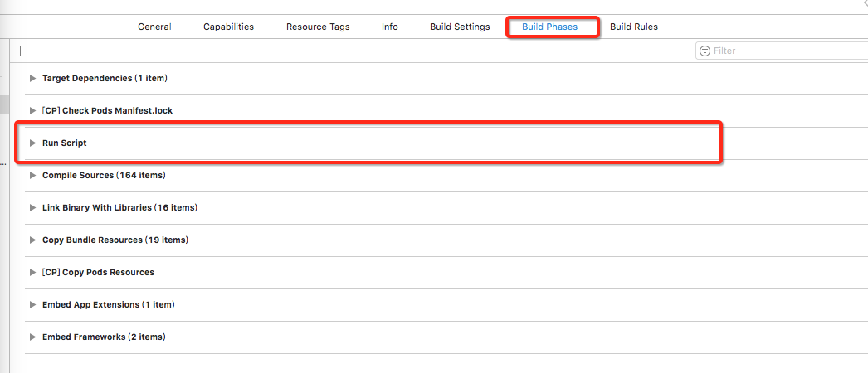Switch to the General tab
This screenshot has width=868, height=373.
154,27
